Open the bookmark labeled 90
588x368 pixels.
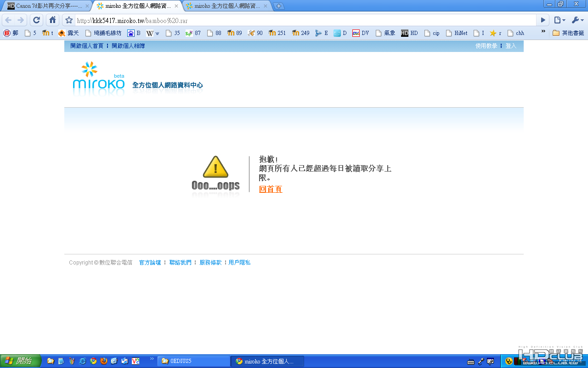(255, 33)
